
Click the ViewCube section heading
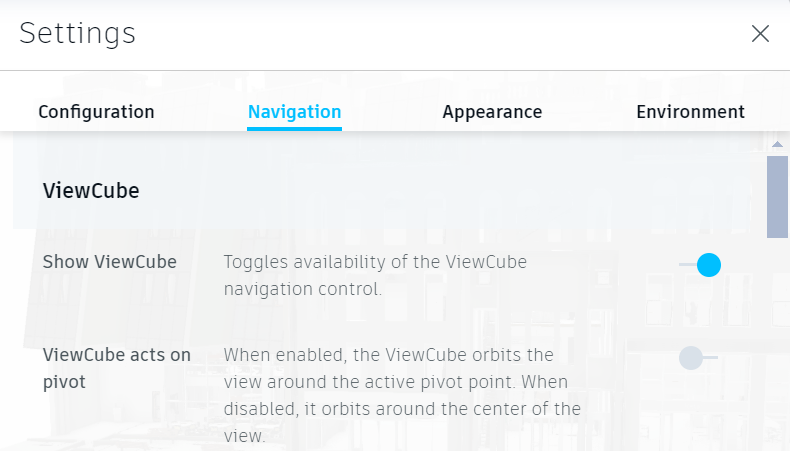point(91,191)
